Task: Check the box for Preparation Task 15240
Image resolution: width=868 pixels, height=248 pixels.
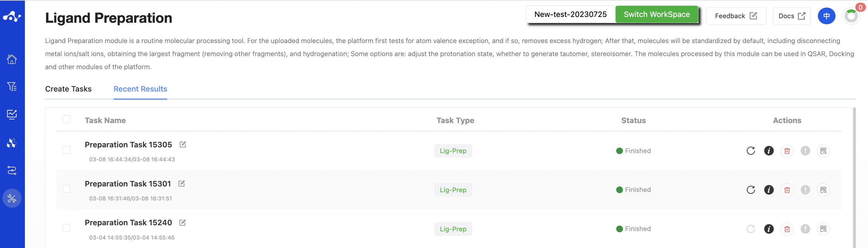Action: click(x=67, y=228)
